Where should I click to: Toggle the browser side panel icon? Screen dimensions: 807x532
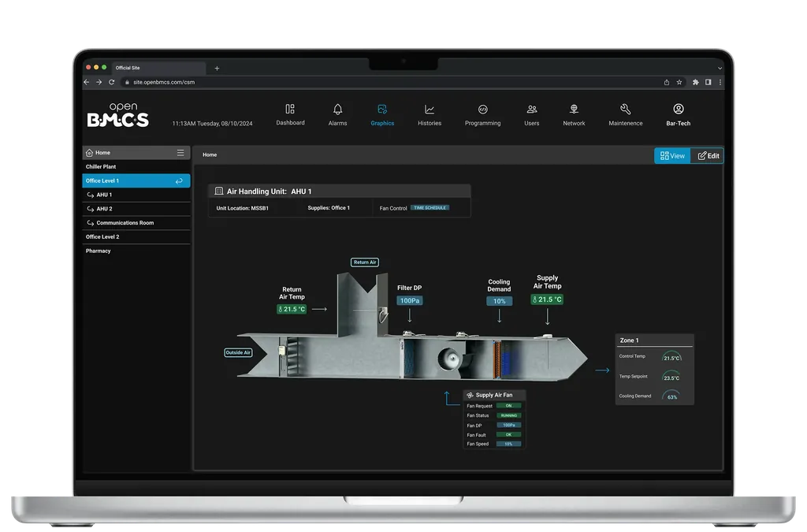[708, 82]
